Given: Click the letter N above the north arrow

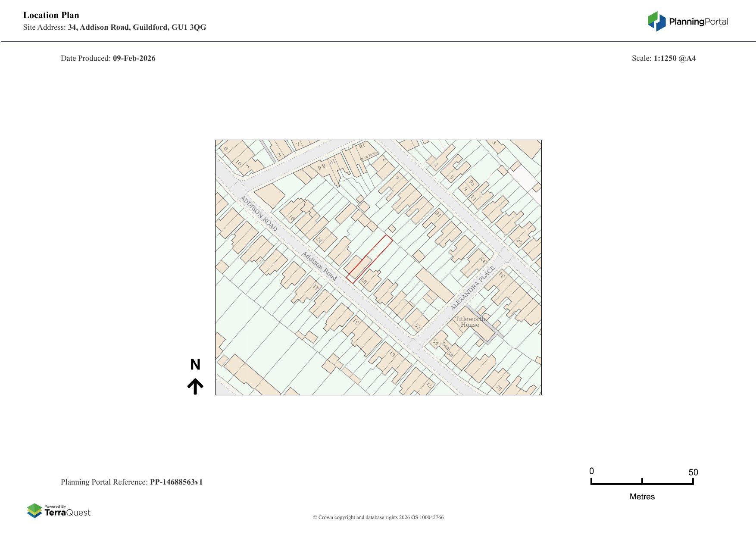Looking at the screenshot, I should coord(195,365).
